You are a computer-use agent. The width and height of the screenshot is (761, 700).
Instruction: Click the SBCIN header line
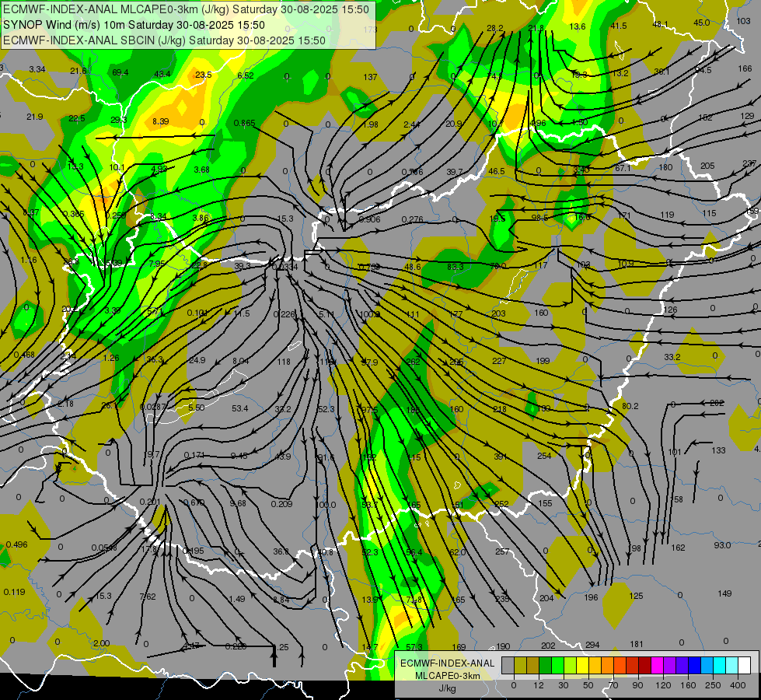(164, 40)
